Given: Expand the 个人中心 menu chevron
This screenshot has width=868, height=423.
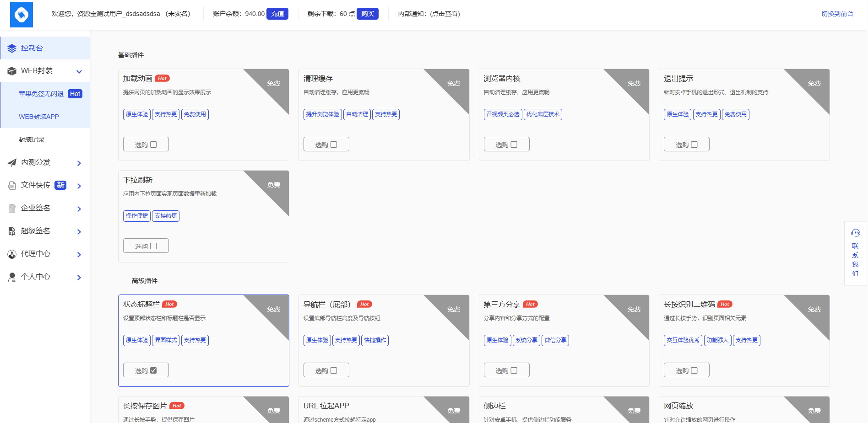Looking at the screenshot, I should coord(79,277).
